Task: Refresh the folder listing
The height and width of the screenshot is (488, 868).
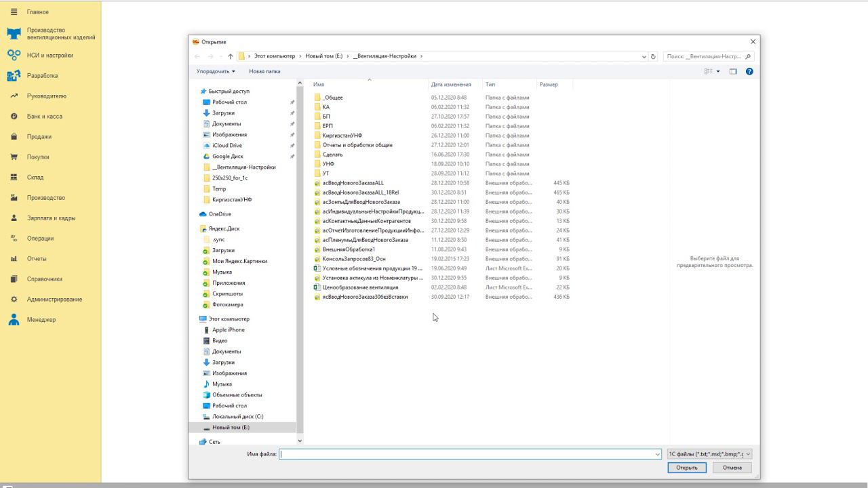Action: pos(654,56)
